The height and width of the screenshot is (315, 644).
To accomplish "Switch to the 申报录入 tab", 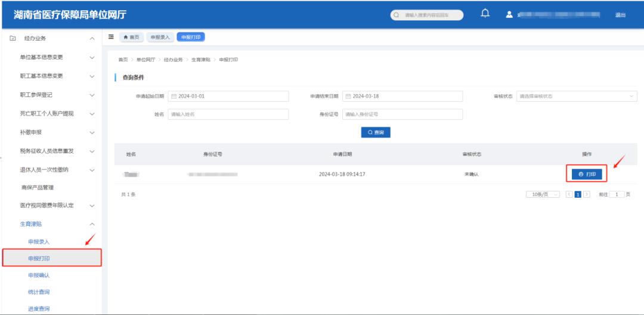I will [x=160, y=37].
